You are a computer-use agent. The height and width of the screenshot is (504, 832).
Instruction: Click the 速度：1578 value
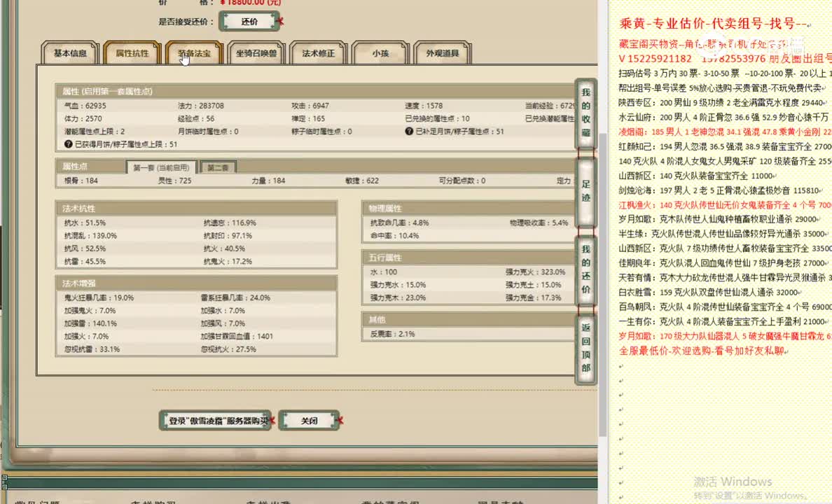pyautogui.click(x=424, y=106)
